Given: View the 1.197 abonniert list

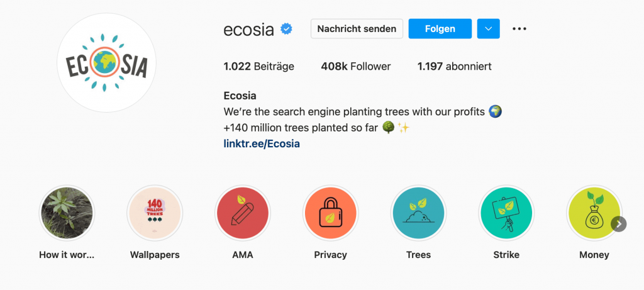Looking at the screenshot, I should pyautogui.click(x=454, y=66).
